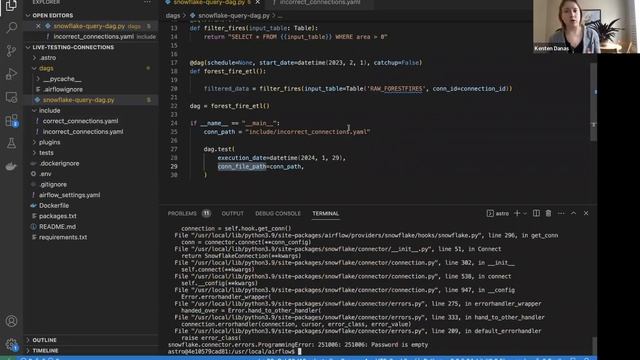Screen dimensions: 640x360
Task: Open Explorer panel more actions ellipsis
Action: [147, 2]
